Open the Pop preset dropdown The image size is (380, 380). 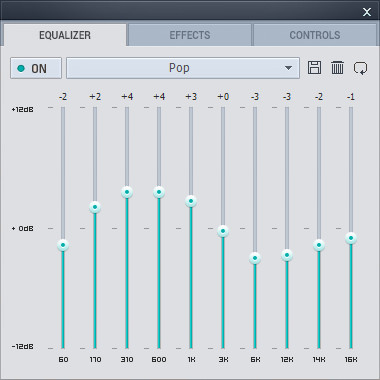click(183, 68)
